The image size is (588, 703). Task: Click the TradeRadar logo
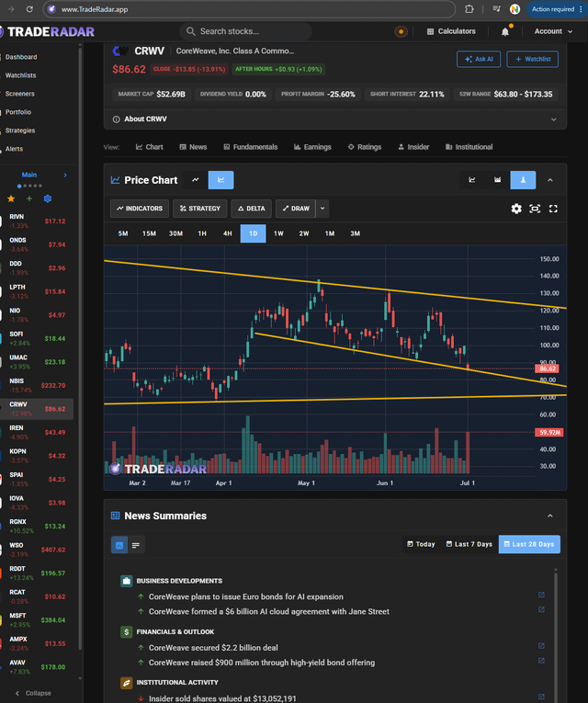pos(47,32)
